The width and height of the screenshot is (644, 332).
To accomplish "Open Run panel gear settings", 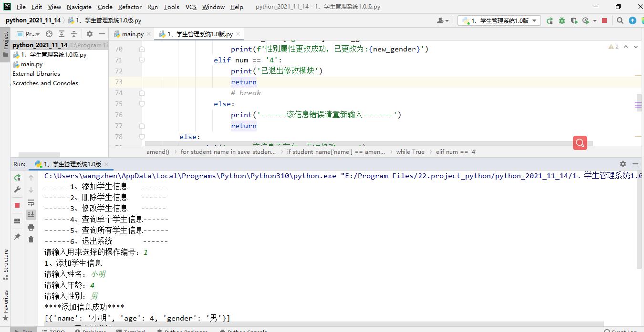I will pos(623,163).
